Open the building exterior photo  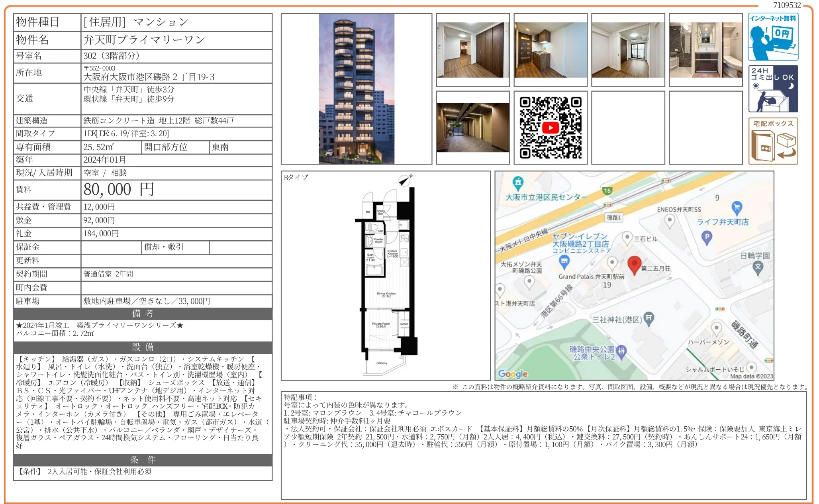pos(357,89)
